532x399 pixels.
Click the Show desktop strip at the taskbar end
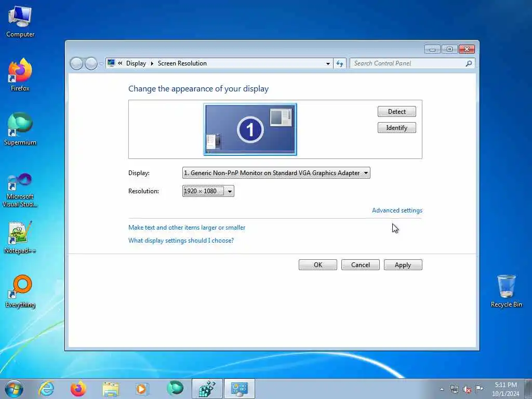pyautogui.click(x=528, y=389)
